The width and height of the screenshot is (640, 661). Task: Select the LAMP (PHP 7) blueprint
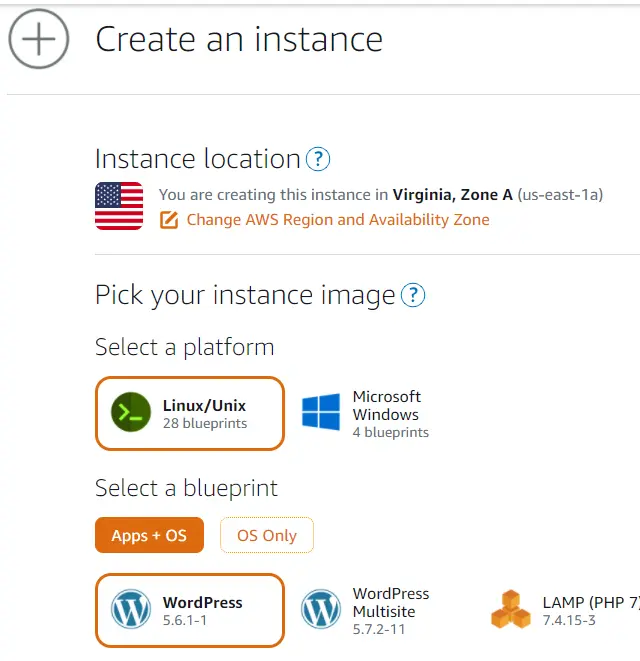point(565,610)
